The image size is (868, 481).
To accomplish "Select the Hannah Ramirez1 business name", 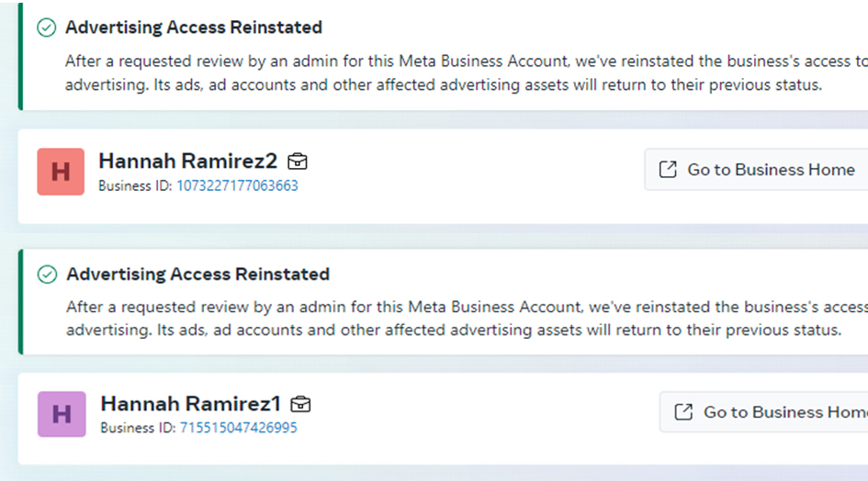I will click(x=190, y=404).
